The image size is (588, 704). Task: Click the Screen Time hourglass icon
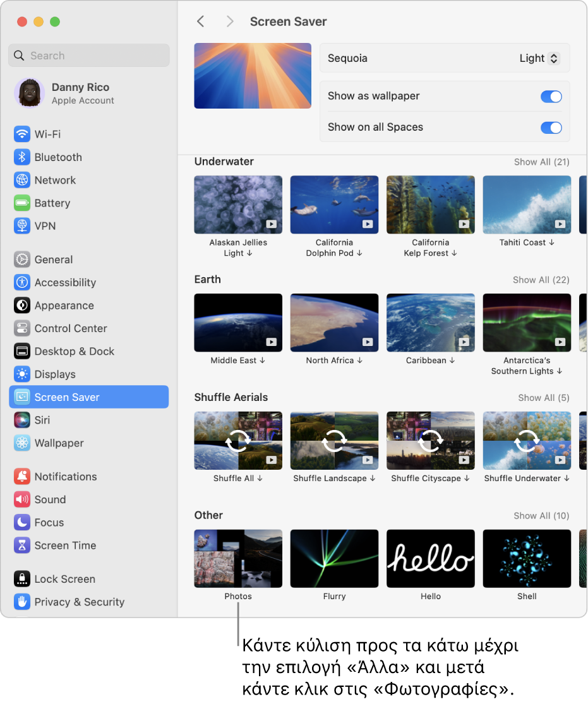[x=22, y=545]
